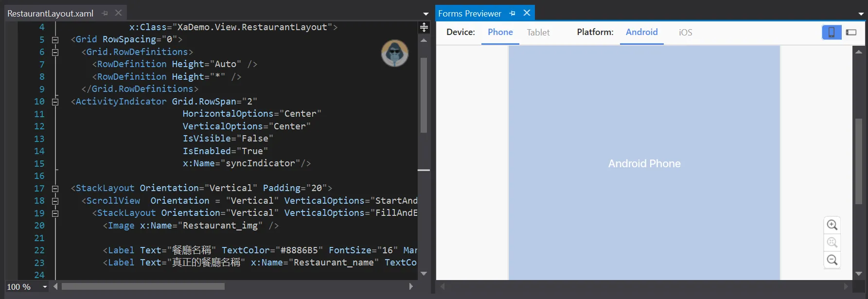
Task: Click the editor horizontal scrollbar thumb
Action: [142, 287]
